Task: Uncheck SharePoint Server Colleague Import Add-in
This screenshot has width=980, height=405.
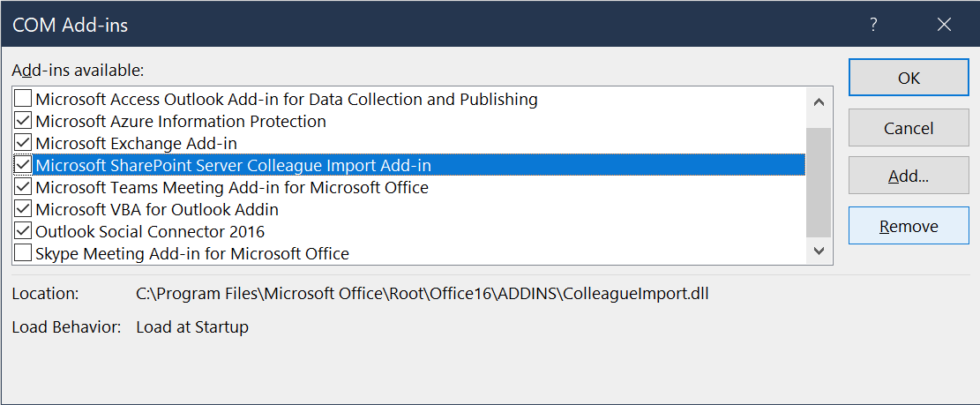Action: 24,165
